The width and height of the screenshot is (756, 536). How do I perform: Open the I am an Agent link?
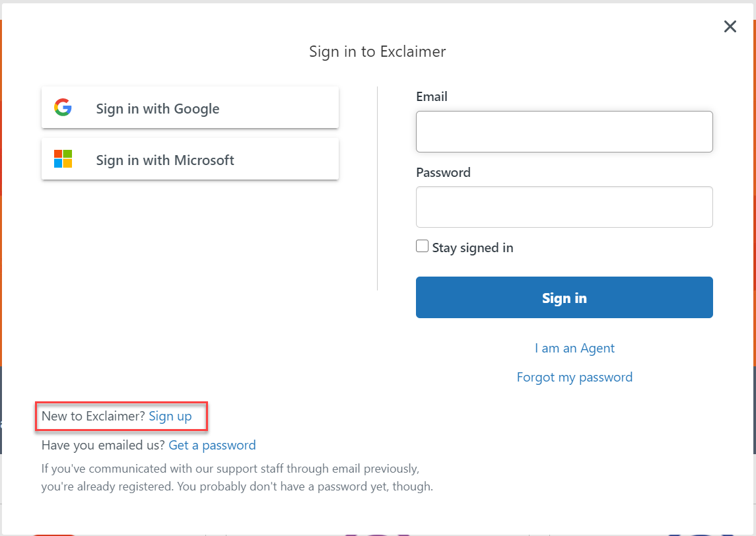[x=574, y=348]
